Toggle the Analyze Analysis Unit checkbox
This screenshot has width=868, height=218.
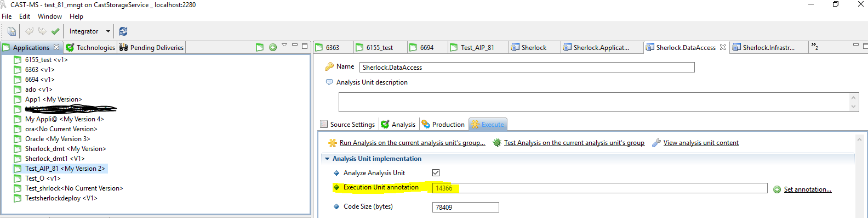coord(436,172)
